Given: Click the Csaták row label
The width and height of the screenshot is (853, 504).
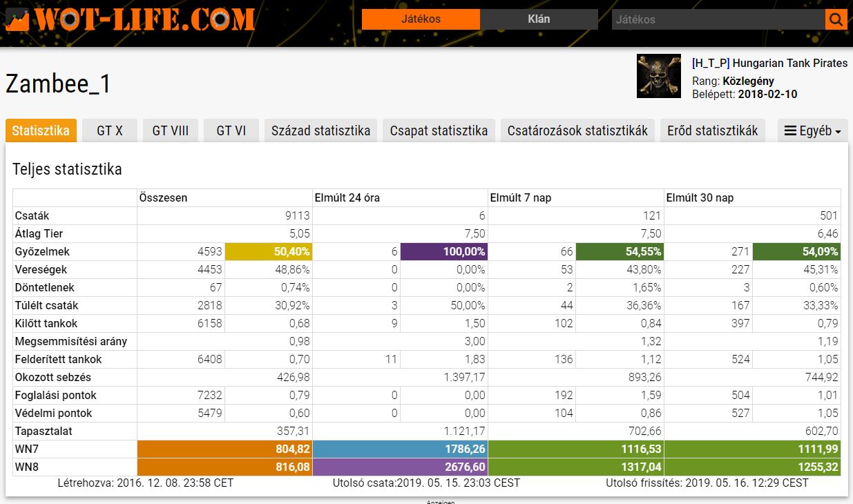Looking at the screenshot, I should tap(32, 216).
